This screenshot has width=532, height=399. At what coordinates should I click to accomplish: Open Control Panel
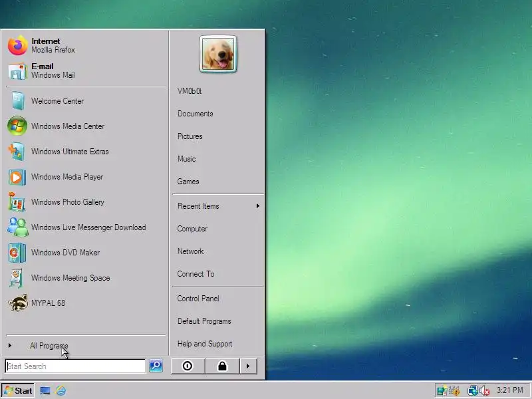[x=198, y=299]
